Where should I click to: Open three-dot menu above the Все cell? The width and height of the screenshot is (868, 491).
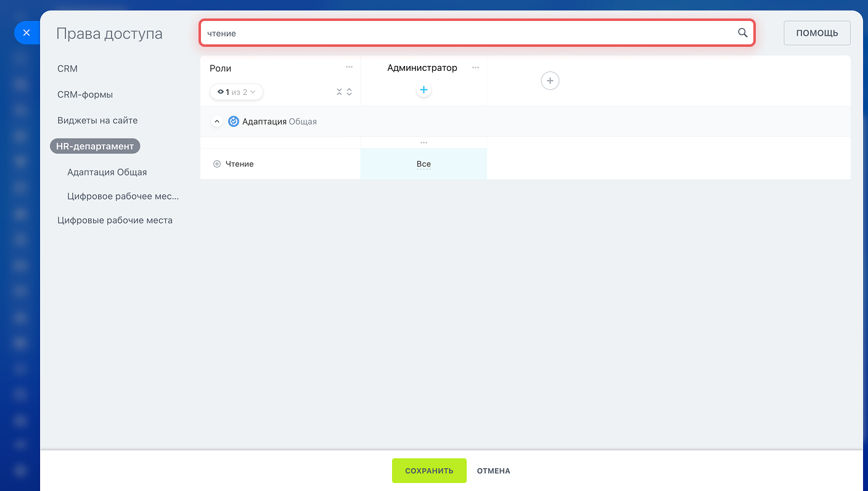(x=424, y=143)
